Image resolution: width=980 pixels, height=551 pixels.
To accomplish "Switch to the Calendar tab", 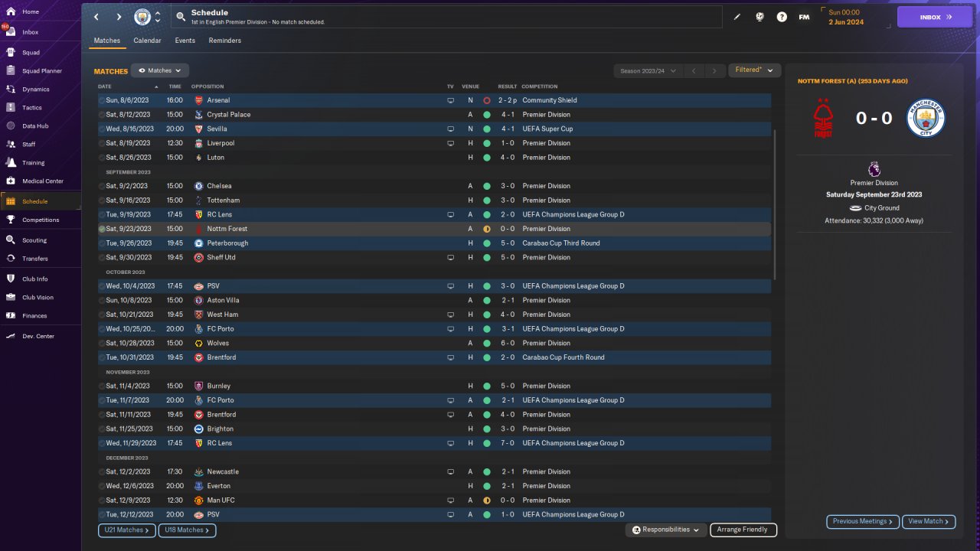I will tap(147, 41).
